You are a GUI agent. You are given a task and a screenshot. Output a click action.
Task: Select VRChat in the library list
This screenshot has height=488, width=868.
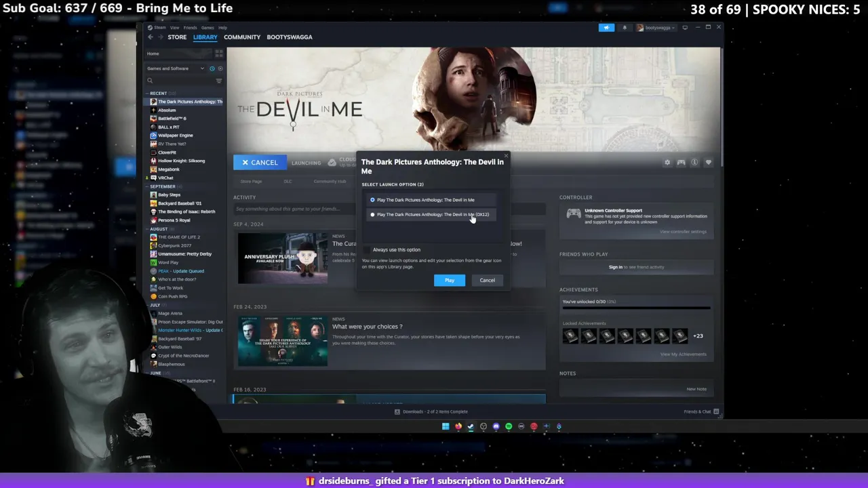tap(165, 178)
